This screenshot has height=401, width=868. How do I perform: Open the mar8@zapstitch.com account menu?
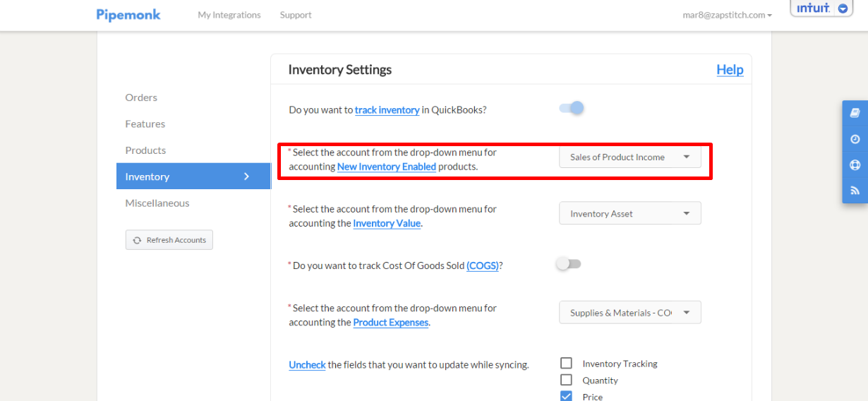click(727, 15)
